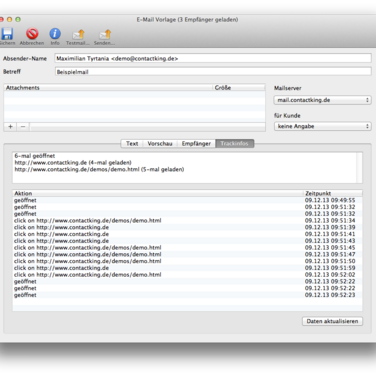Viewport: 376px width, 376px height.
Task: Switch to the Vorschau tab
Action: (x=160, y=144)
